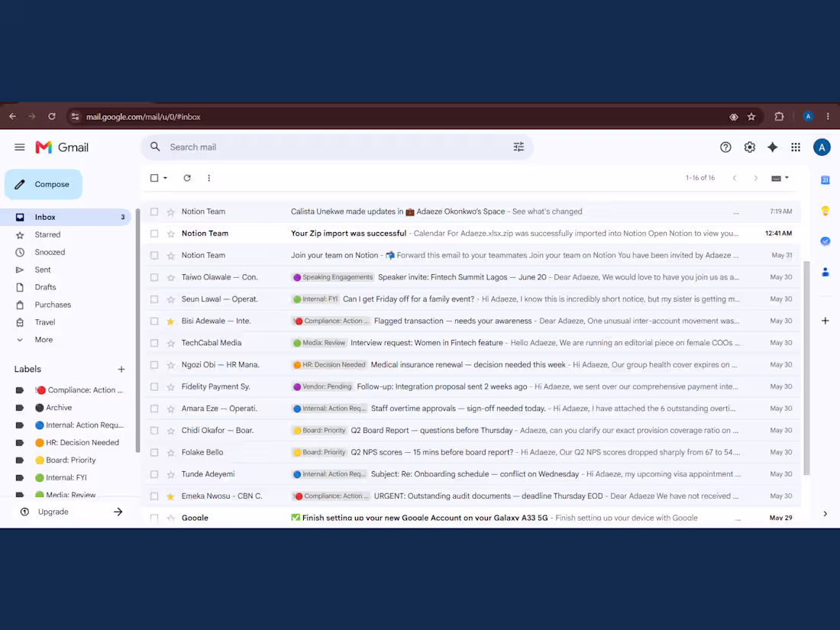The image size is (840, 630).
Task: Open Gmail support help icon
Action: (725, 147)
